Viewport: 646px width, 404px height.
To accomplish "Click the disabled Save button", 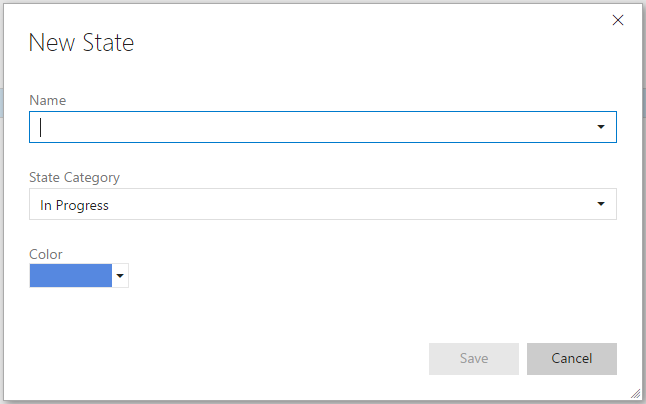I will coord(474,359).
